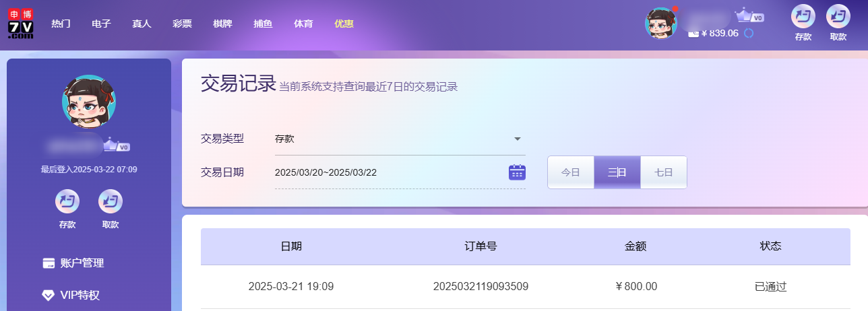Click the 金额 column header

(x=636, y=246)
